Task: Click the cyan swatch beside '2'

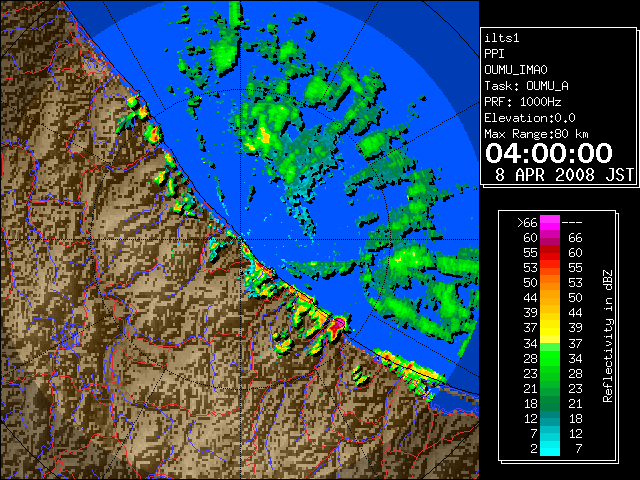Action: tap(550, 449)
